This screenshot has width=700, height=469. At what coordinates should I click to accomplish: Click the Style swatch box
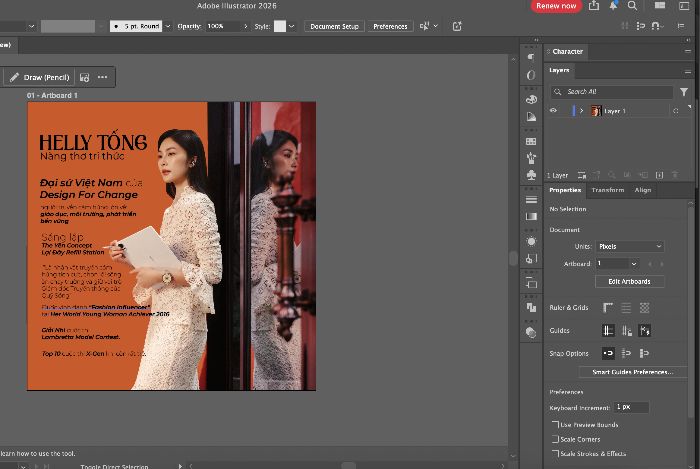coord(280,26)
